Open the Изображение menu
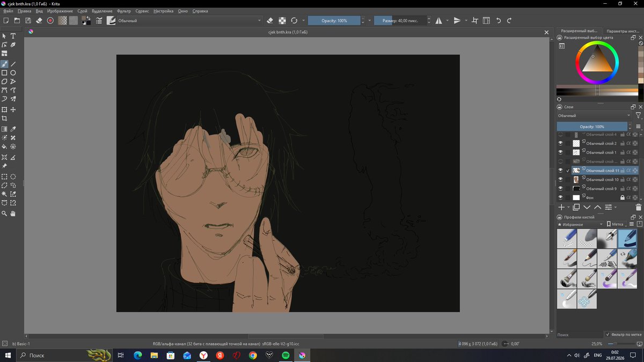This screenshot has width=644, height=362. [60, 11]
